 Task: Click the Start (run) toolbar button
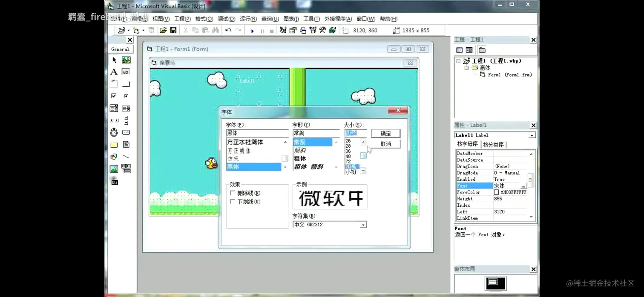click(x=252, y=31)
